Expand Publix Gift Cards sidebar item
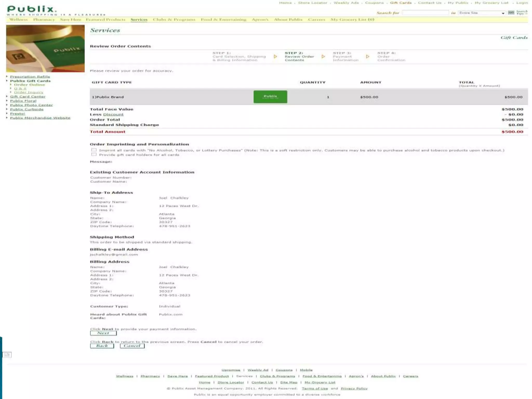This screenshot has height=399, width=532. click(x=7, y=81)
